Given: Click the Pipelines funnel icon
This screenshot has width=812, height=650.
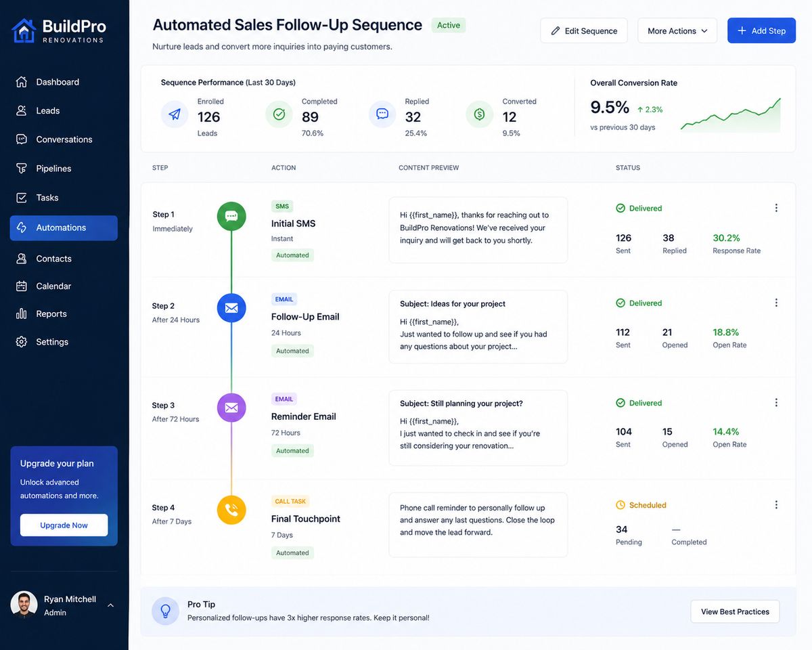Looking at the screenshot, I should point(22,169).
